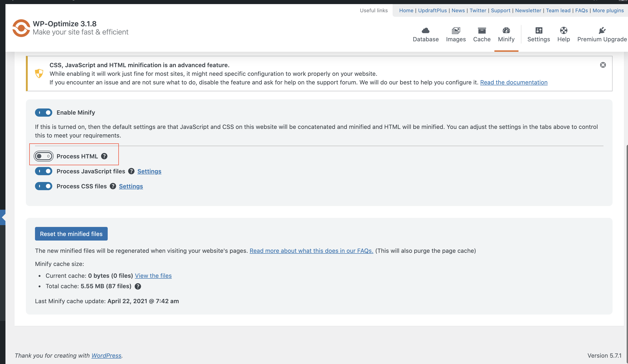This screenshot has width=628, height=364.
Task: Toggle the Enable Minify switch
Action: (44, 113)
